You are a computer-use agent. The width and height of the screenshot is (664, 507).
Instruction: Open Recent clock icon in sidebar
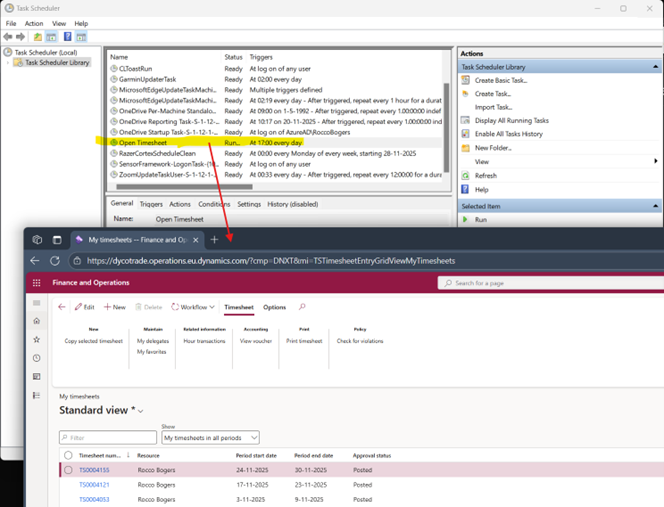pyautogui.click(x=37, y=358)
